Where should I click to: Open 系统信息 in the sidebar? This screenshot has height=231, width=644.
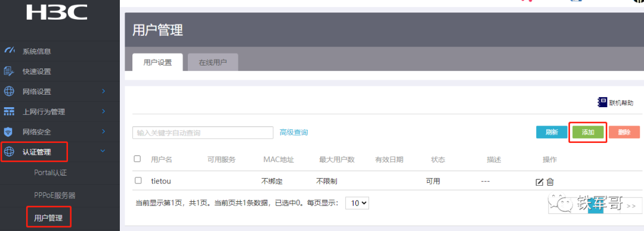point(36,51)
